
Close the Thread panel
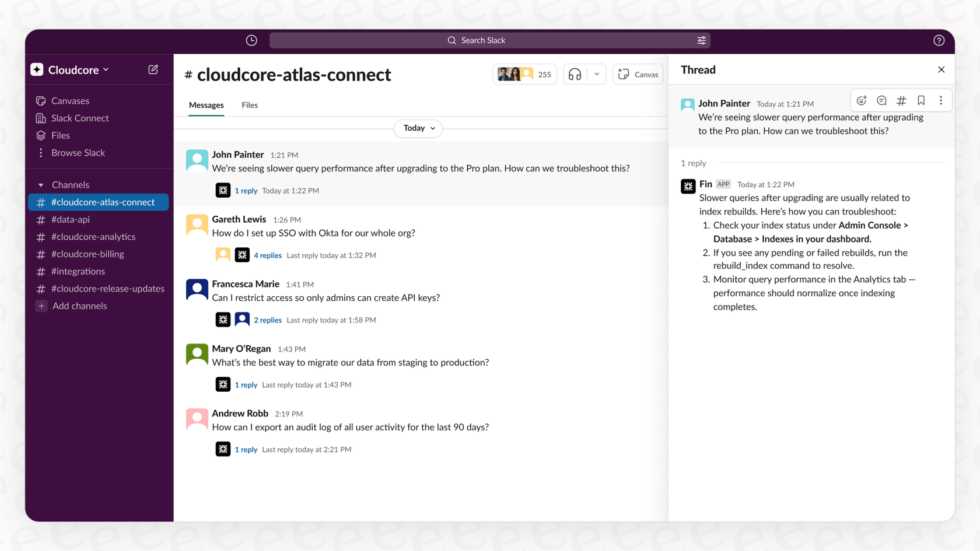[x=941, y=69]
